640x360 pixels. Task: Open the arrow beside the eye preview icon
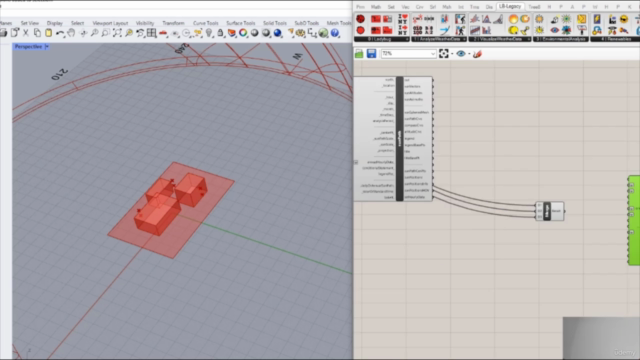469,54
